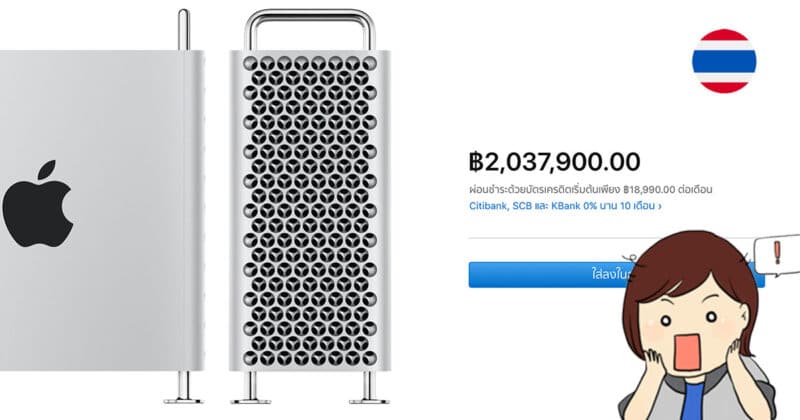Image resolution: width=800 pixels, height=420 pixels.
Task: Click the cartoon character's wide open mouth
Action: pos(687,353)
